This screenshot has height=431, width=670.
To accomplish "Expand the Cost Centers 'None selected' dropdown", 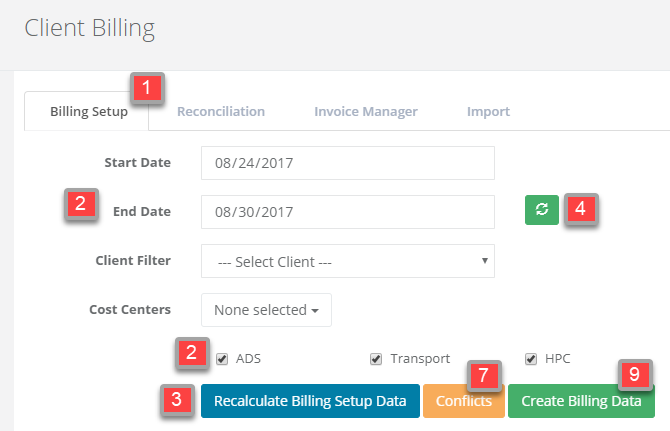I will point(266,310).
